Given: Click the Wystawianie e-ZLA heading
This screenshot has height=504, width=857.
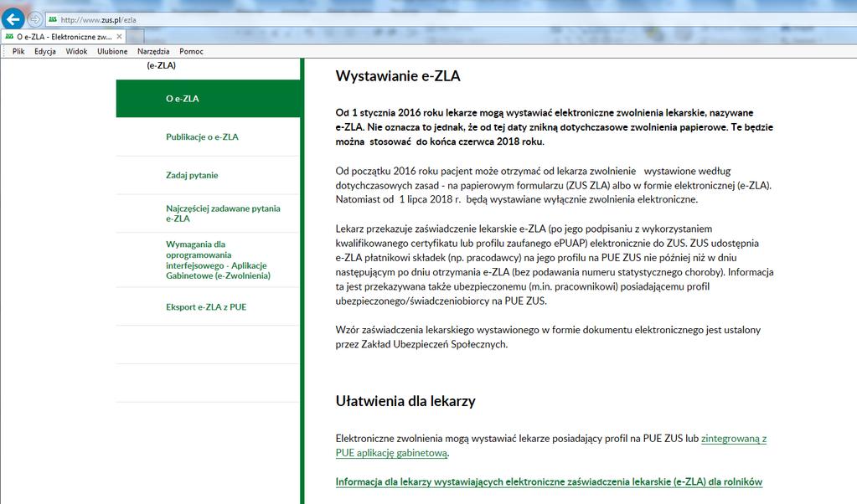Looking at the screenshot, I should 398,76.
